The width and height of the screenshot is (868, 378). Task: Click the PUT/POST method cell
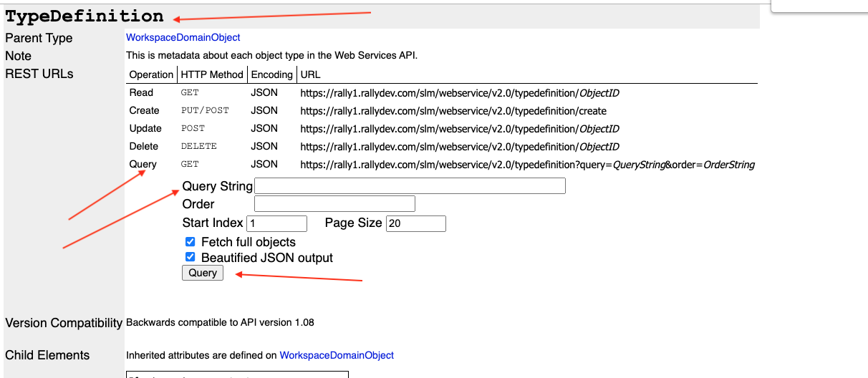coord(205,111)
